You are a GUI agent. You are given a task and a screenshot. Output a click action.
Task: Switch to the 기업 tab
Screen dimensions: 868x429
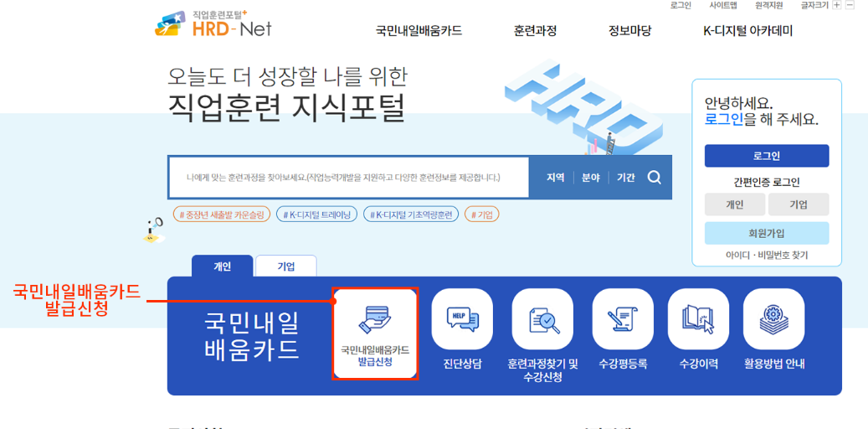[x=286, y=266]
